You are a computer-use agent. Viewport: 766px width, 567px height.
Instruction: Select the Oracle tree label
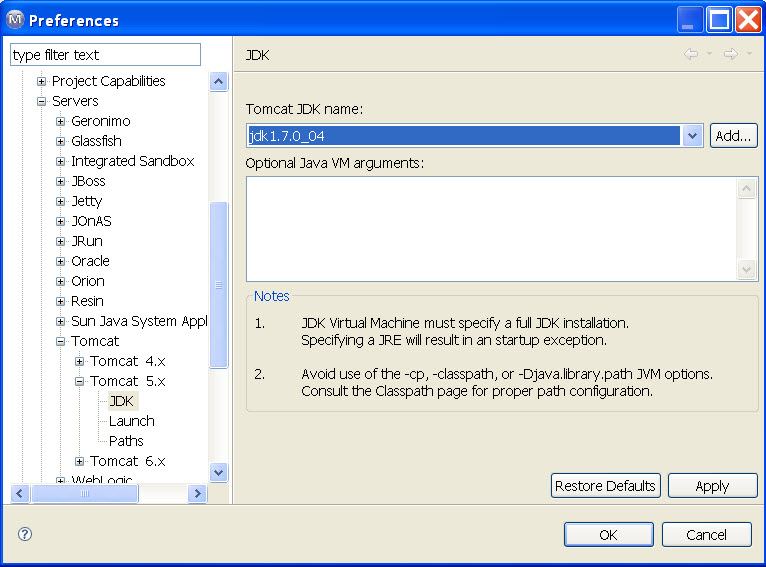click(x=90, y=261)
